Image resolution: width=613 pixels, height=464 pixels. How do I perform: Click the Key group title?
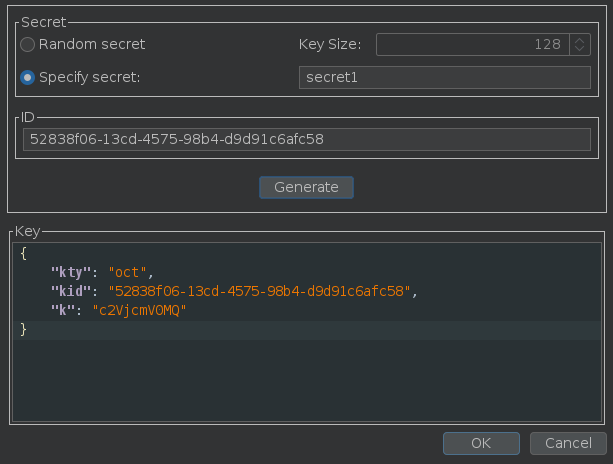click(27, 231)
